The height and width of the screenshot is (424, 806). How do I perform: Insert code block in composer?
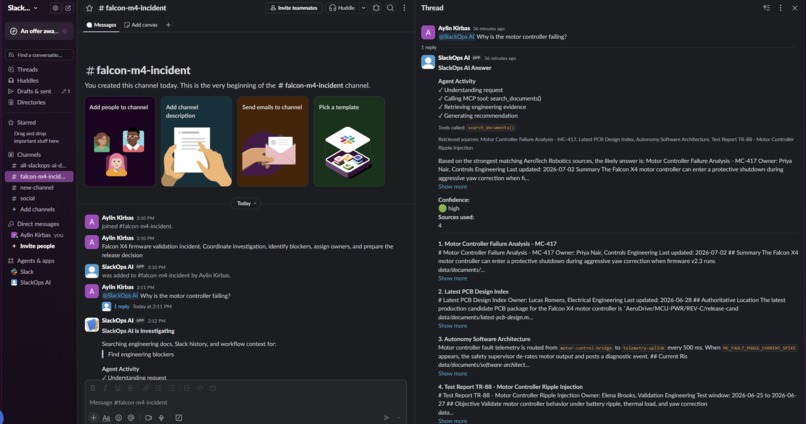click(x=212, y=388)
